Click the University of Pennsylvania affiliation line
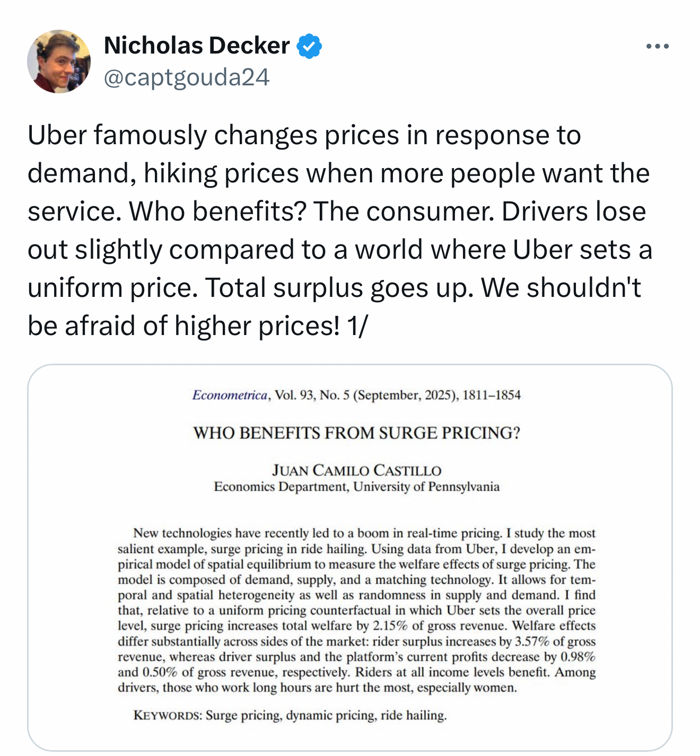Image resolution: width=700 pixels, height=756 pixels. pyautogui.click(x=356, y=487)
